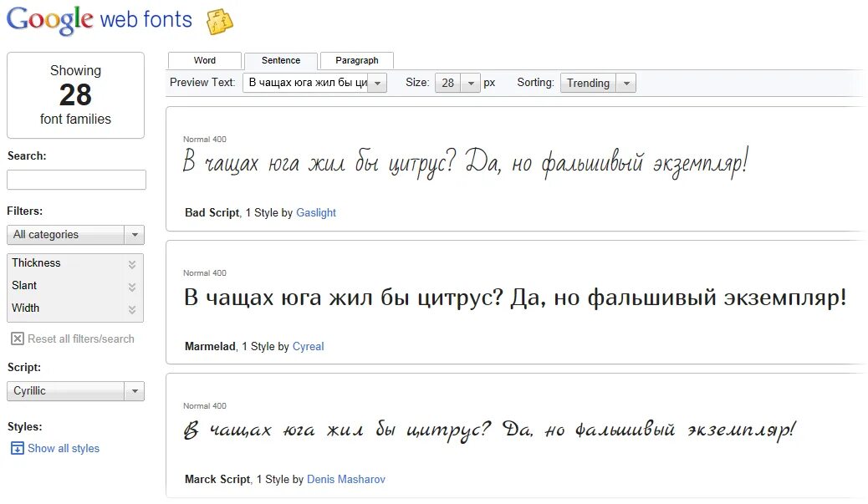
Task: Click the yellow font book icon
Action: coord(219,22)
